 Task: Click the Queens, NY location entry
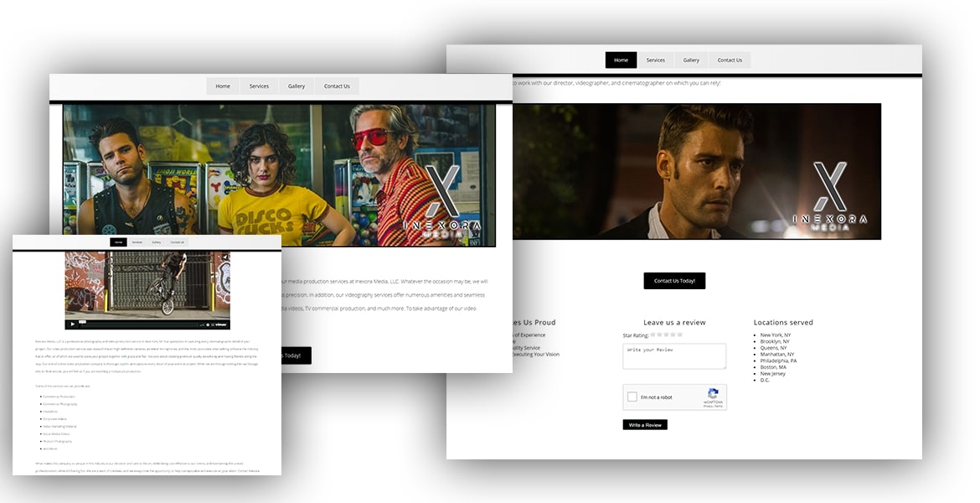pos(774,348)
